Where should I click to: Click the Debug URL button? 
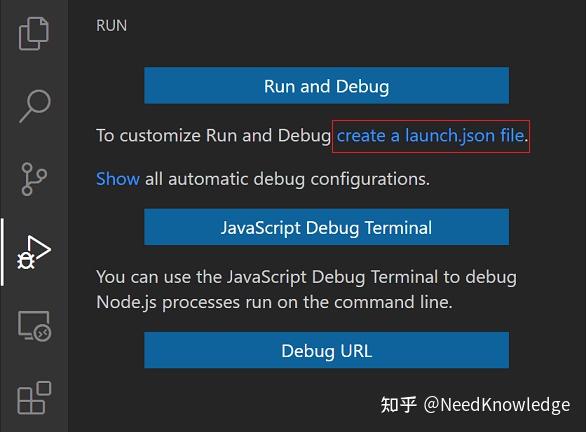326,350
